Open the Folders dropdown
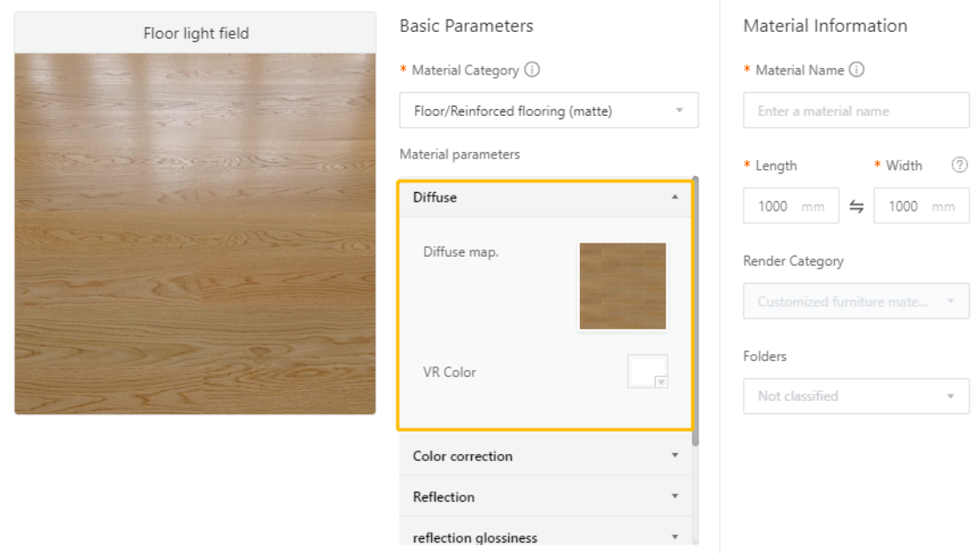Viewport: 980px width, 554px height. 856,396
